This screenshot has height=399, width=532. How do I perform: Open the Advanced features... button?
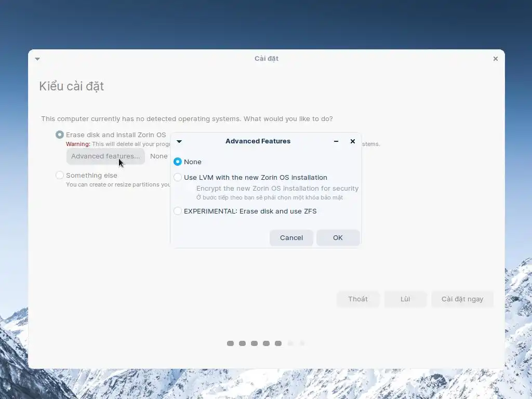click(105, 156)
